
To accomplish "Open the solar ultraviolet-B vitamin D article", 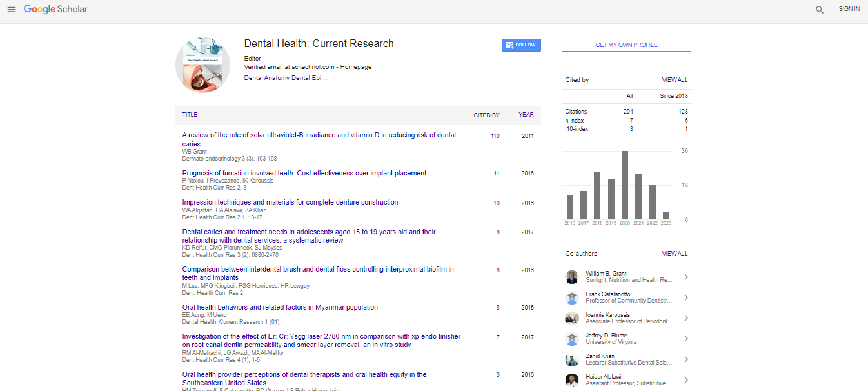I will 319,139.
